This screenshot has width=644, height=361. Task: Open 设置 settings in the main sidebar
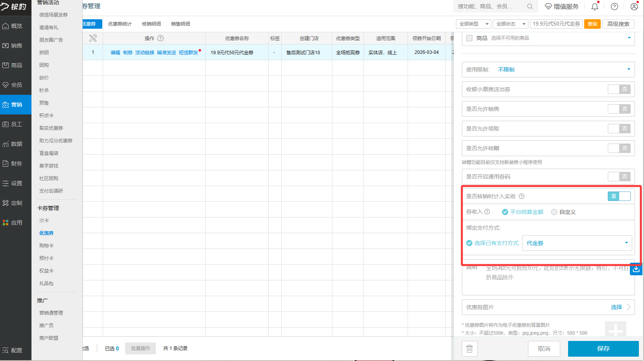(16, 183)
